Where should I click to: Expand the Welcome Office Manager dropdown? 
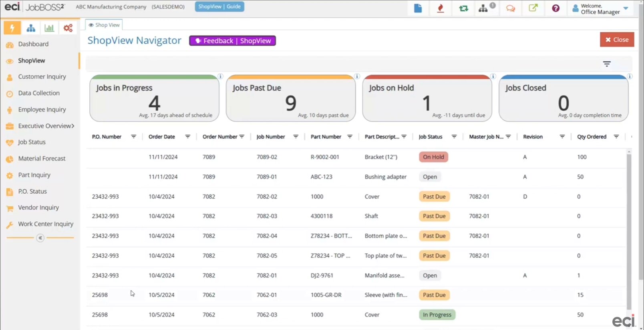click(626, 8)
